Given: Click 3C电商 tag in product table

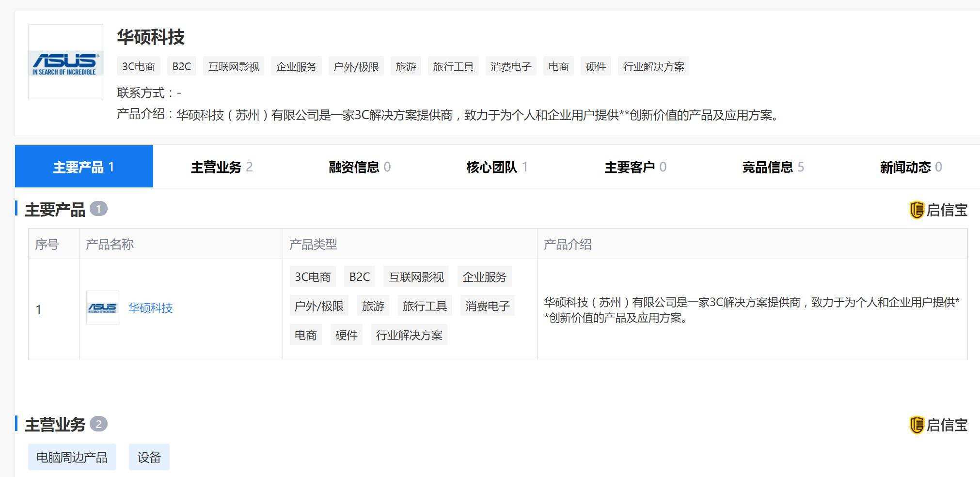Looking at the screenshot, I should click(x=313, y=277).
